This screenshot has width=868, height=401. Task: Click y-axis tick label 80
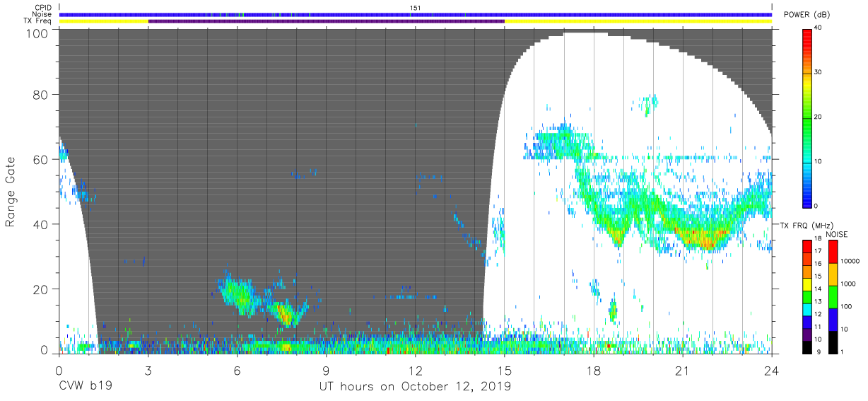[41, 94]
